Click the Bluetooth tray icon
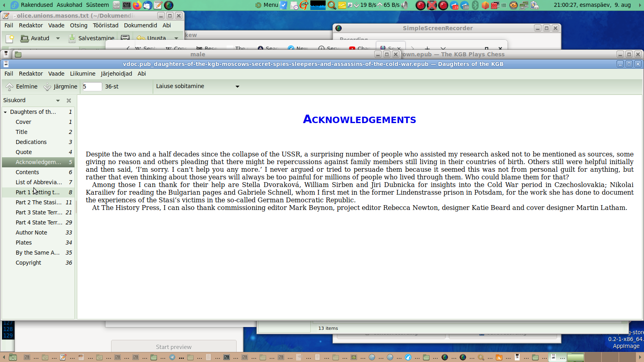This screenshot has height=362, width=644. coord(475,5)
